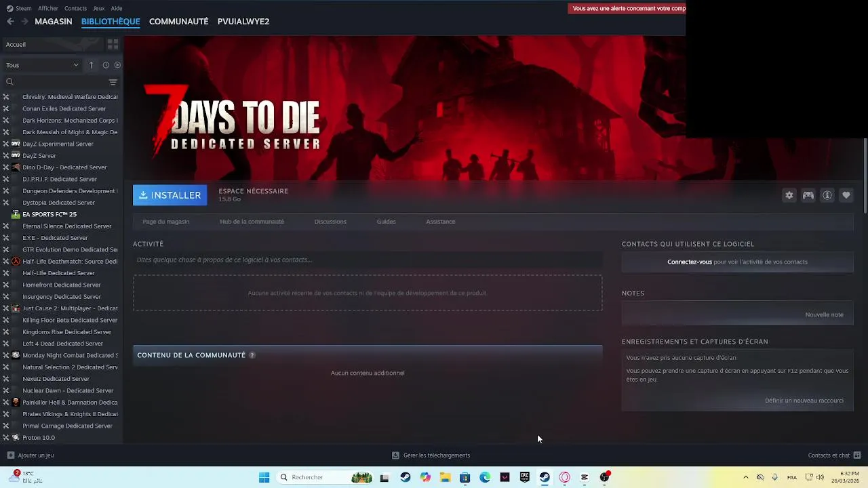Open Microsoft Store in taskbar
This screenshot has width=868, height=488.
pos(465,477)
